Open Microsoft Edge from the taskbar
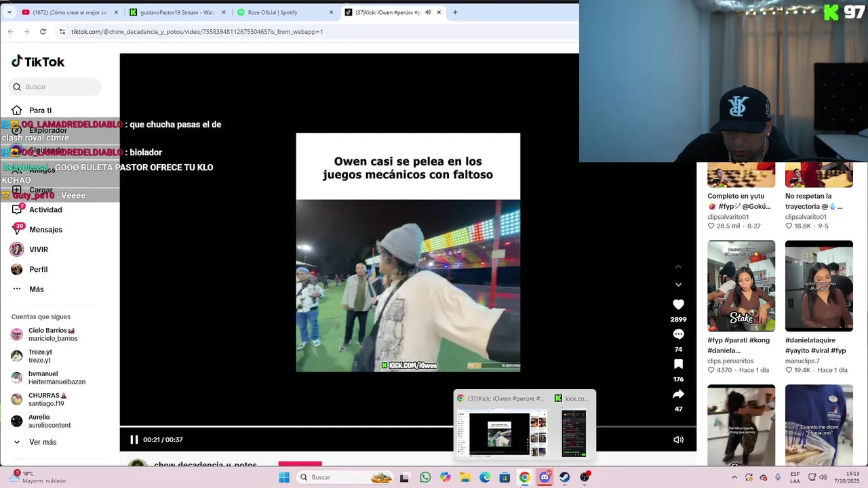This screenshot has width=868, height=488. (485, 477)
